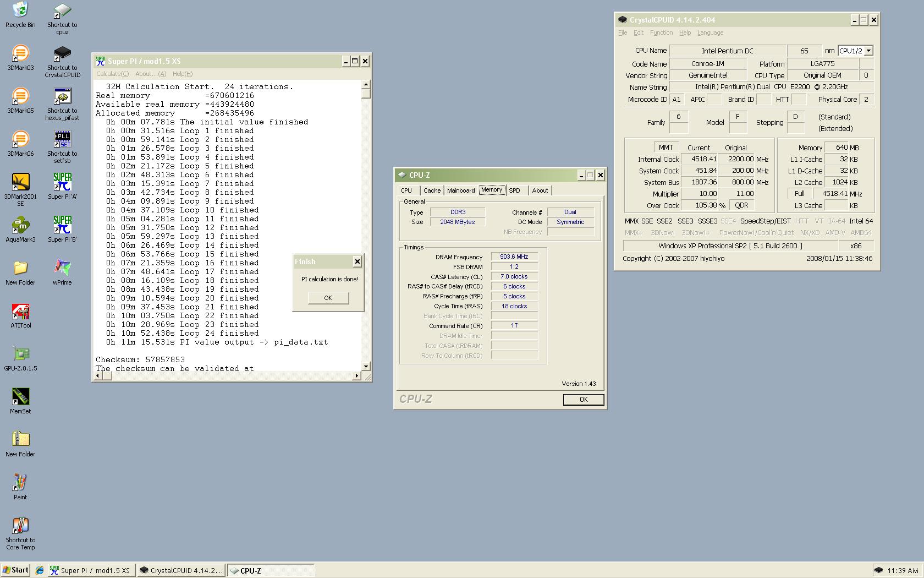Screen dimensions: 924x578
Task: Click the MMT button in CrystalCPUID
Action: 666,147
